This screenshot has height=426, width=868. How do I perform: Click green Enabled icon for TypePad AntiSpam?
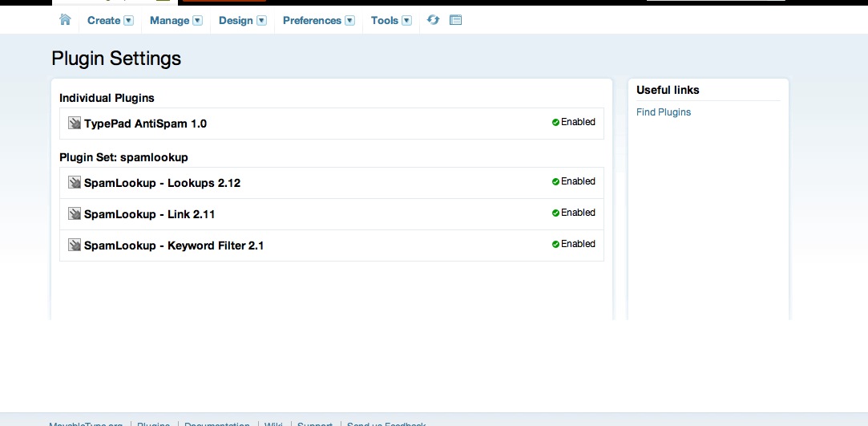[555, 123]
